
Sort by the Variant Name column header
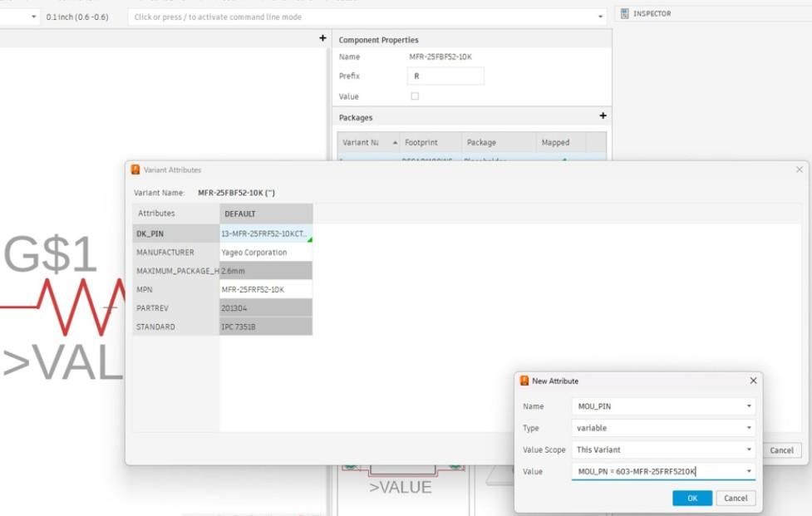point(368,142)
